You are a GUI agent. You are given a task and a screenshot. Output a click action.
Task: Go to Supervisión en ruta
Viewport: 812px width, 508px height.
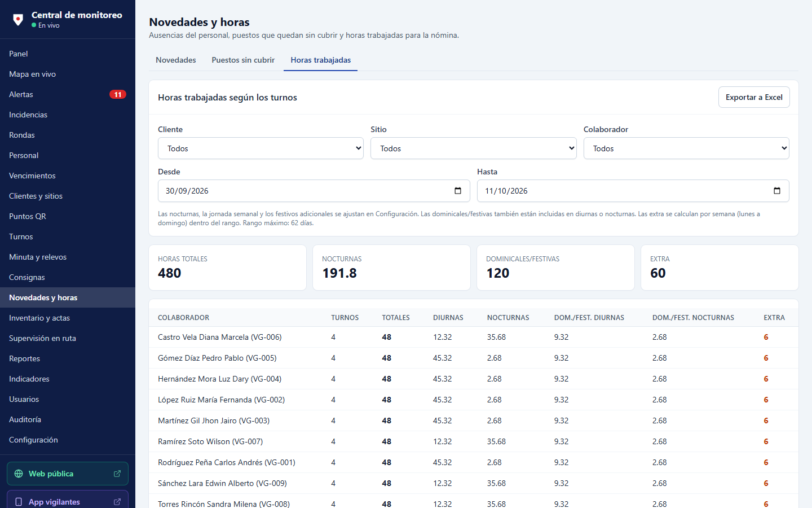(x=68, y=338)
